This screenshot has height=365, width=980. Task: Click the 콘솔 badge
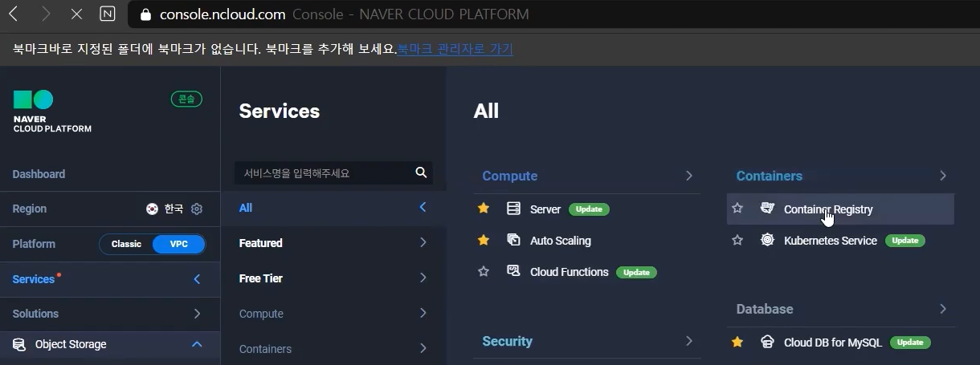[186, 99]
